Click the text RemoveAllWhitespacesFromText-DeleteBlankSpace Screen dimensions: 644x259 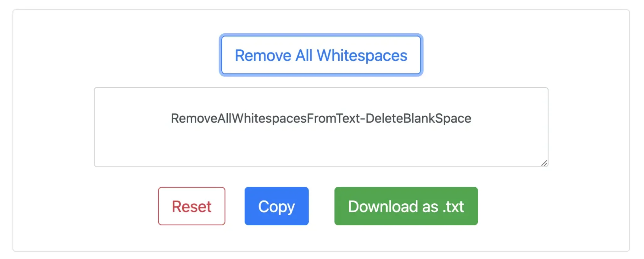point(321,118)
